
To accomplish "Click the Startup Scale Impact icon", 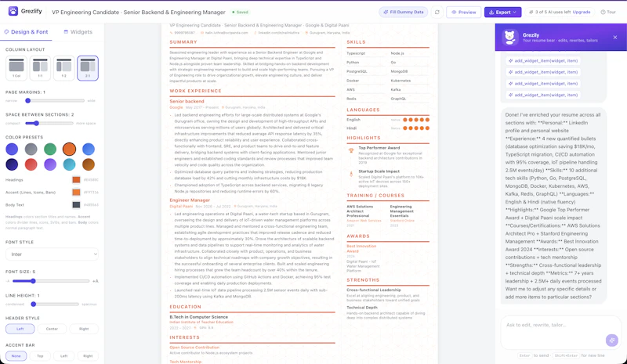I will 351,175.
